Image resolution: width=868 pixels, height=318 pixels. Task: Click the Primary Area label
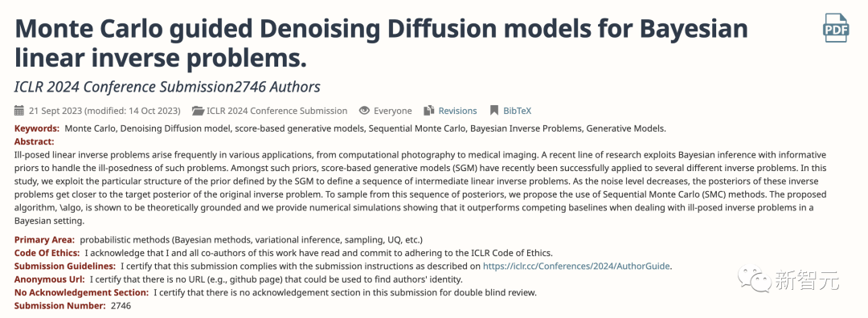(x=44, y=240)
